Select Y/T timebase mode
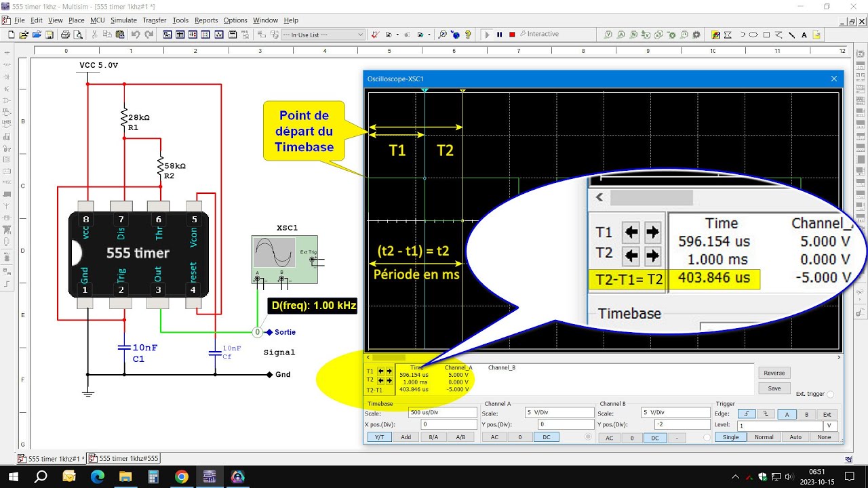Screen dimensions: 868x488 click(379, 437)
